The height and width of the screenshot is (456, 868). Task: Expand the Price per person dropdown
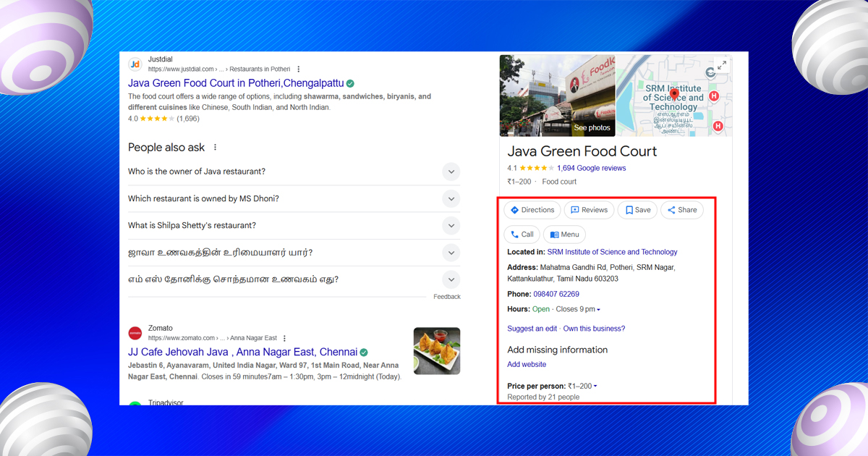(x=595, y=387)
